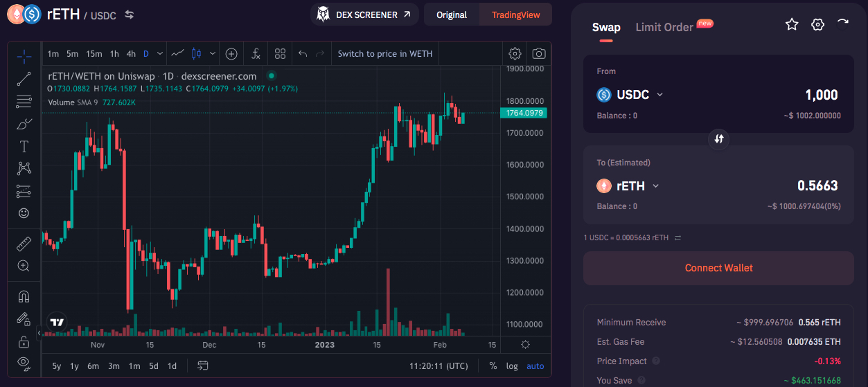
Task: Edit the 1,000 From amount field
Action: click(822, 95)
